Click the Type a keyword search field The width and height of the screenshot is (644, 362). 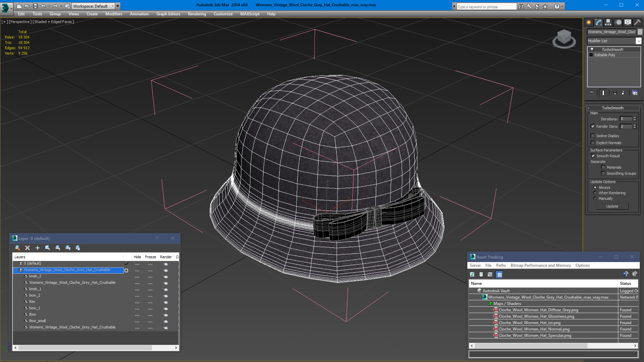click(x=487, y=7)
